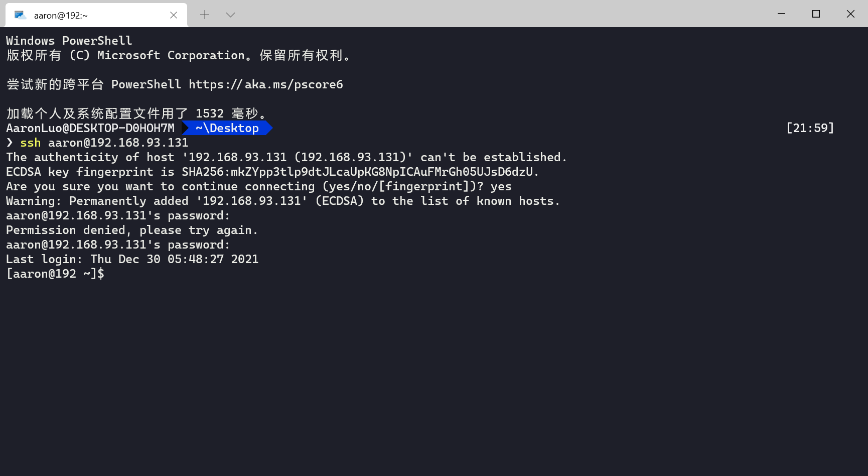
Task: Click the yellow ssh command word
Action: 30,143
